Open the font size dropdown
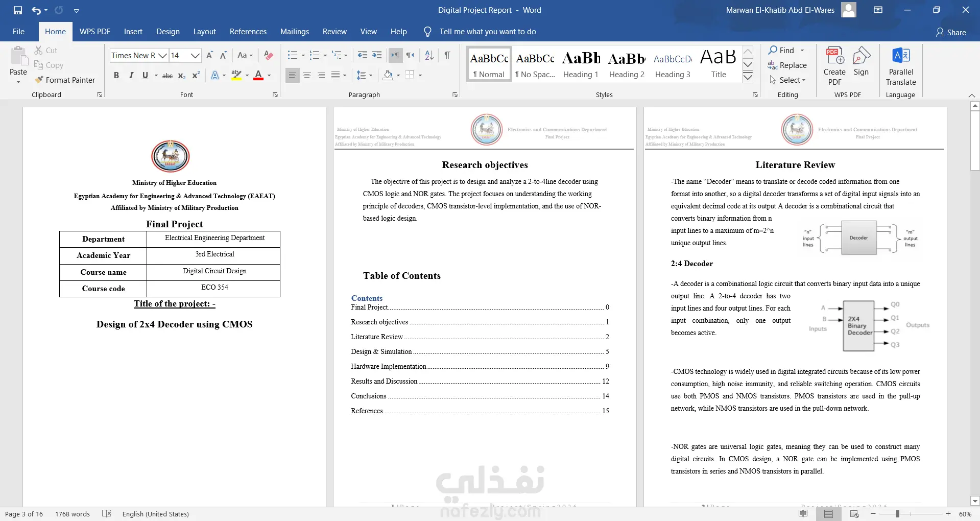The width and height of the screenshot is (980, 521). point(195,56)
